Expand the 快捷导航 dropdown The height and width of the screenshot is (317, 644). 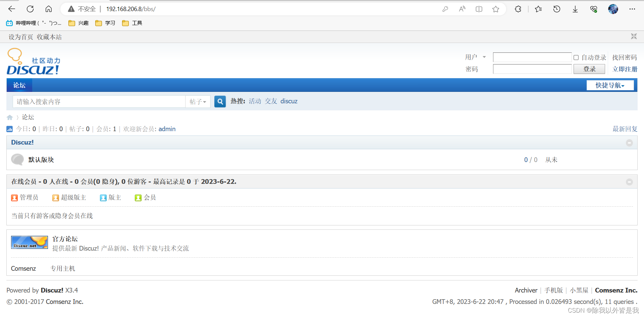click(x=610, y=85)
